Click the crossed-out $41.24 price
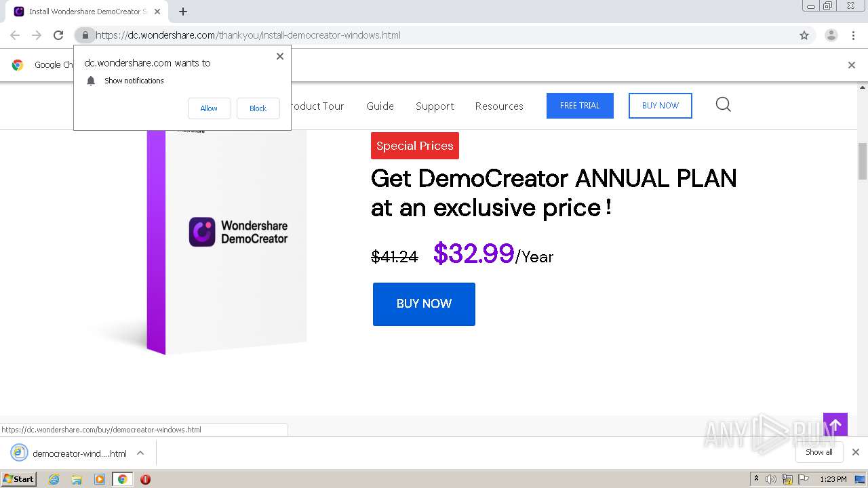 [395, 257]
